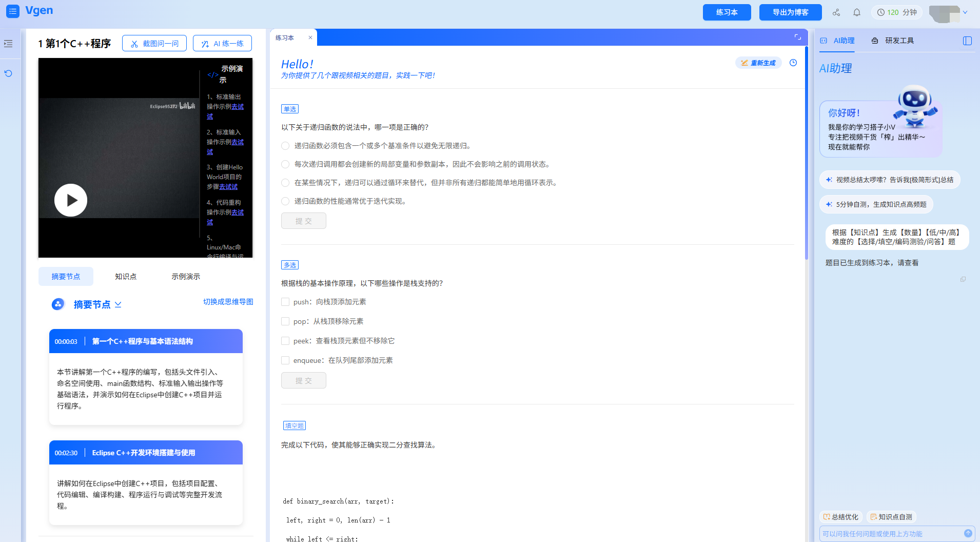Play the video
The width and height of the screenshot is (980, 542).
click(71, 200)
